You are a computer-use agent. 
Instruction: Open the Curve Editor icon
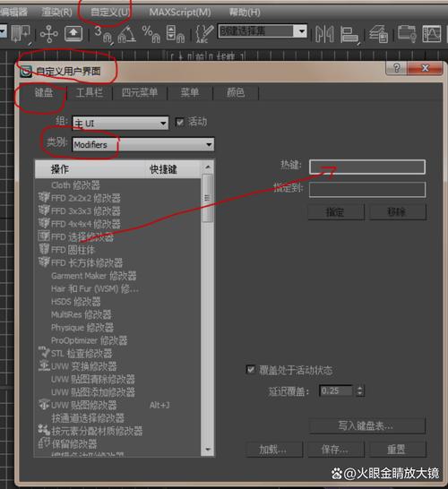[432, 34]
